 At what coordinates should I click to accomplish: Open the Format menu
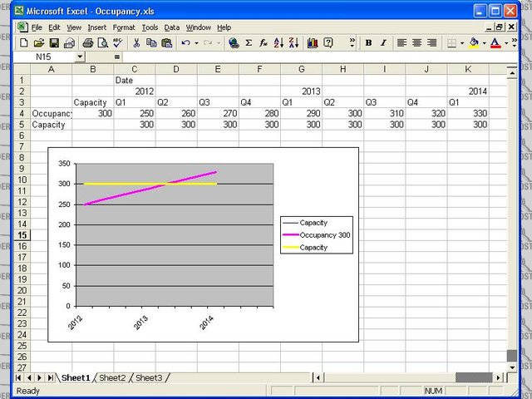(x=124, y=27)
